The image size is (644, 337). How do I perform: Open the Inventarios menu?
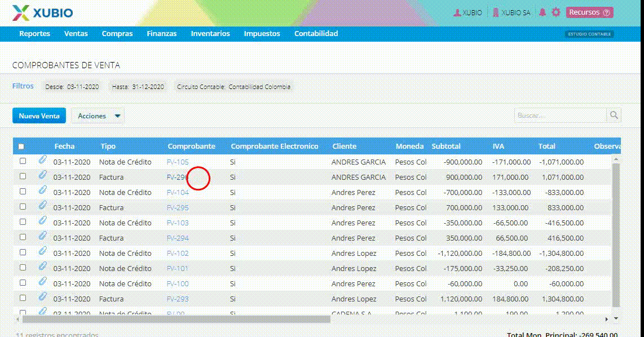pos(210,34)
